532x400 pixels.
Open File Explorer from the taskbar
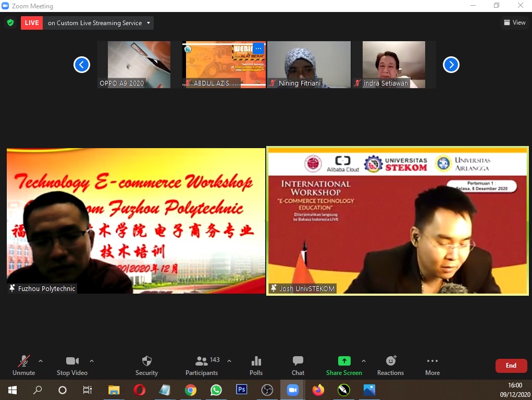point(114,390)
